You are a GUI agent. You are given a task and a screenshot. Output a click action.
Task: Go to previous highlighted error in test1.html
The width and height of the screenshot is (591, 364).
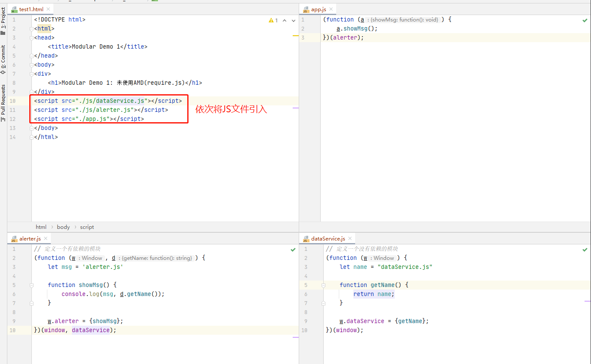[285, 20]
